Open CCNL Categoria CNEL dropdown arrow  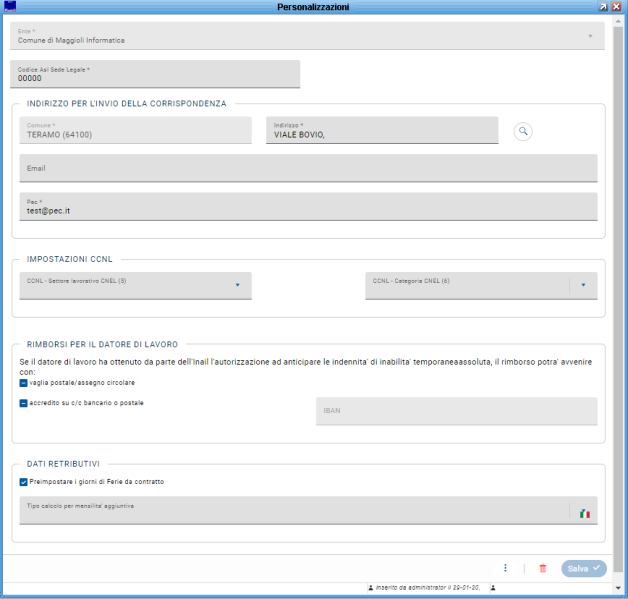583,285
